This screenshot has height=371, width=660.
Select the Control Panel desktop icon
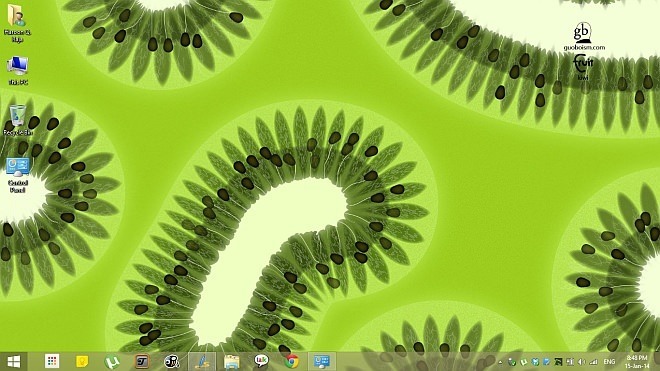(x=18, y=175)
